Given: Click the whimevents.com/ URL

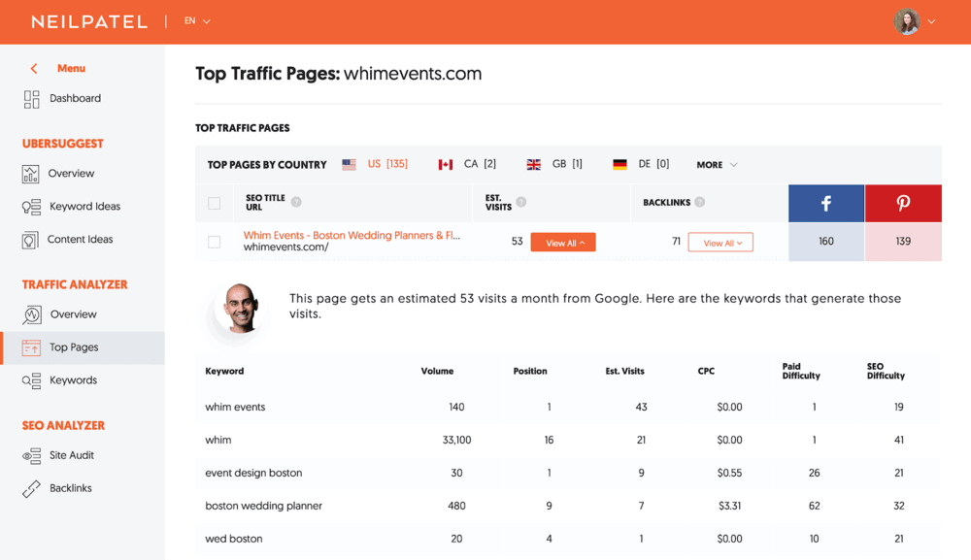Looking at the screenshot, I should [286, 247].
